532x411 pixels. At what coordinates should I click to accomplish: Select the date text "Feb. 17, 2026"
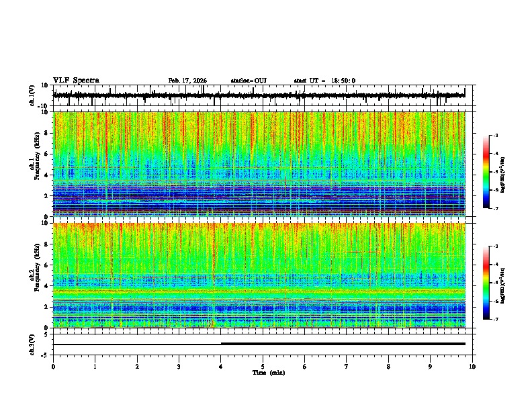(187, 81)
